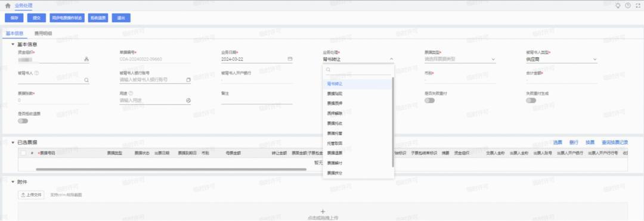Image resolution: width=644 pixels, height=221 pixels.
Task: Click magnifier icon in 被背书人 field
Action: [x=86, y=80]
